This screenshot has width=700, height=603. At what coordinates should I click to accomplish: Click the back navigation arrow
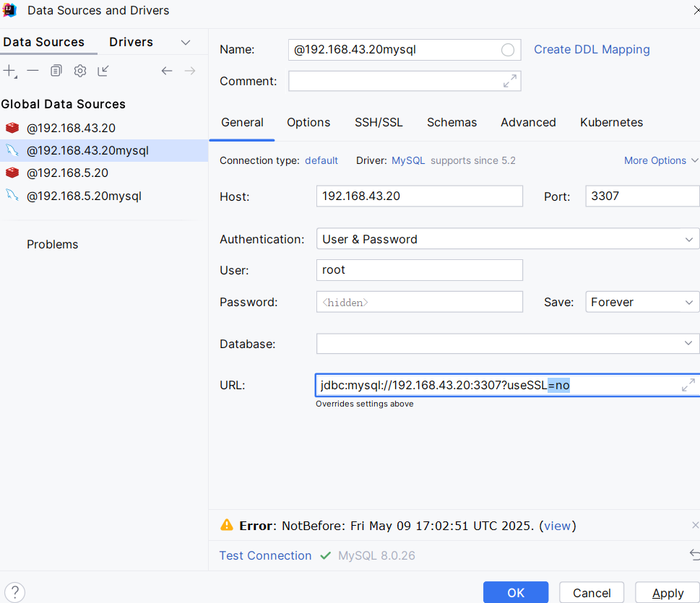point(167,70)
